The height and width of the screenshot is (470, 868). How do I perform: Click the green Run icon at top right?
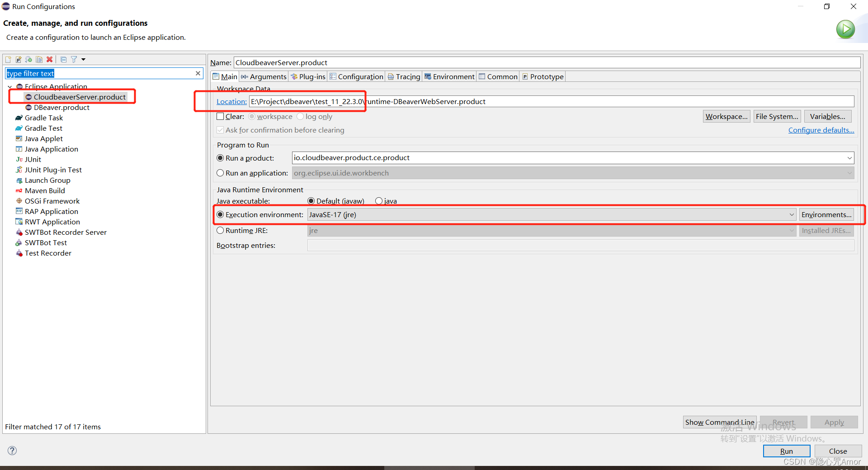click(x=845, y=30)
